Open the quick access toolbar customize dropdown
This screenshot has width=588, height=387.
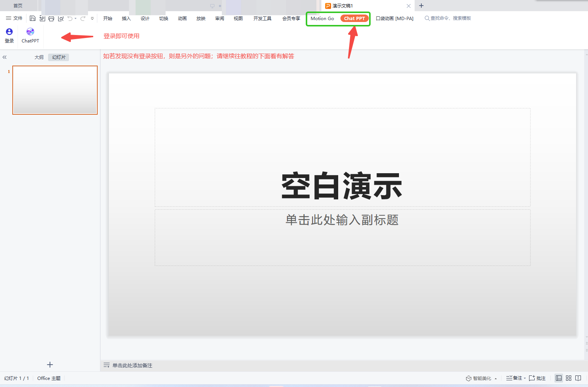(x=92, y=18)
